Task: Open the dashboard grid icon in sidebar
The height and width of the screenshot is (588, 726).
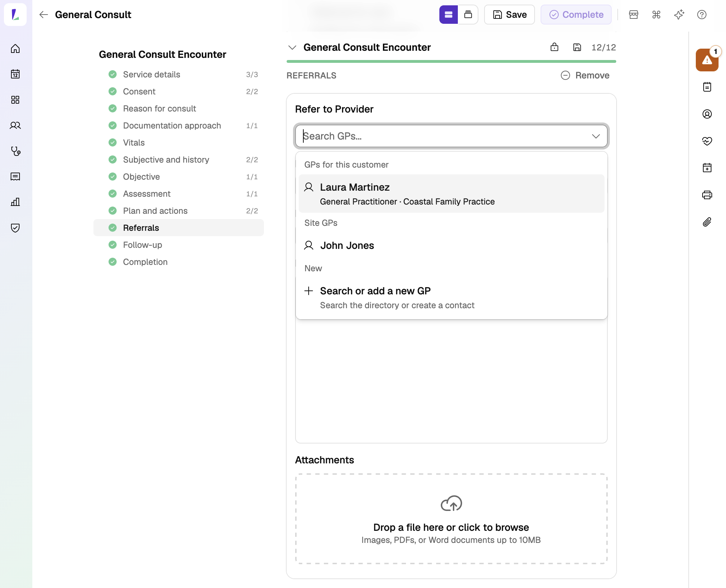Action: (x=15, y=100)
